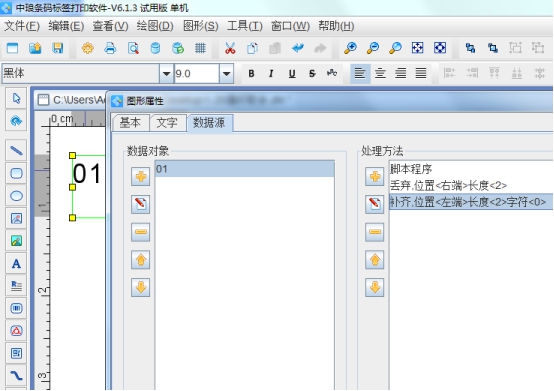554x391 pixels.
Task: Edit the selected processing method pencil button
Action: [x=375, y=204]
